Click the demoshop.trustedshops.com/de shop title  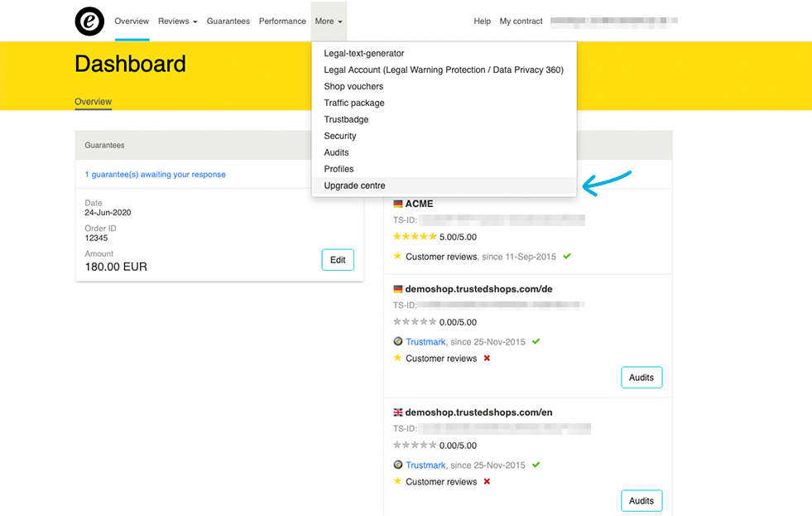tap(478, 289)
